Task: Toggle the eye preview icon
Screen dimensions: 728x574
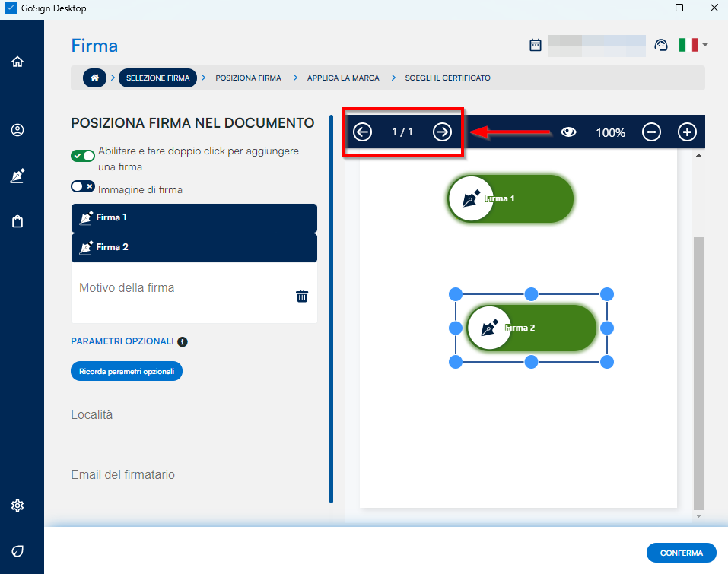Action: click(x=568, y=132)
